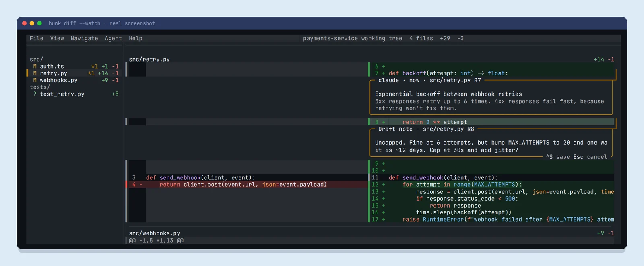Select auth.ts in the file tree
This screenshot has height=266, width=644.
tap(52, 66)
